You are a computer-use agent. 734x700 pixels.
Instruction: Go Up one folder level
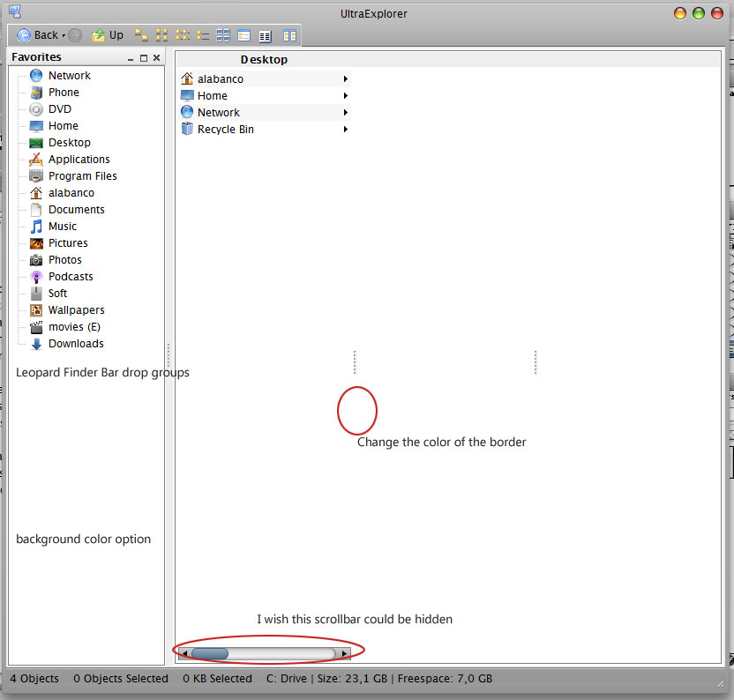point(108,35)
